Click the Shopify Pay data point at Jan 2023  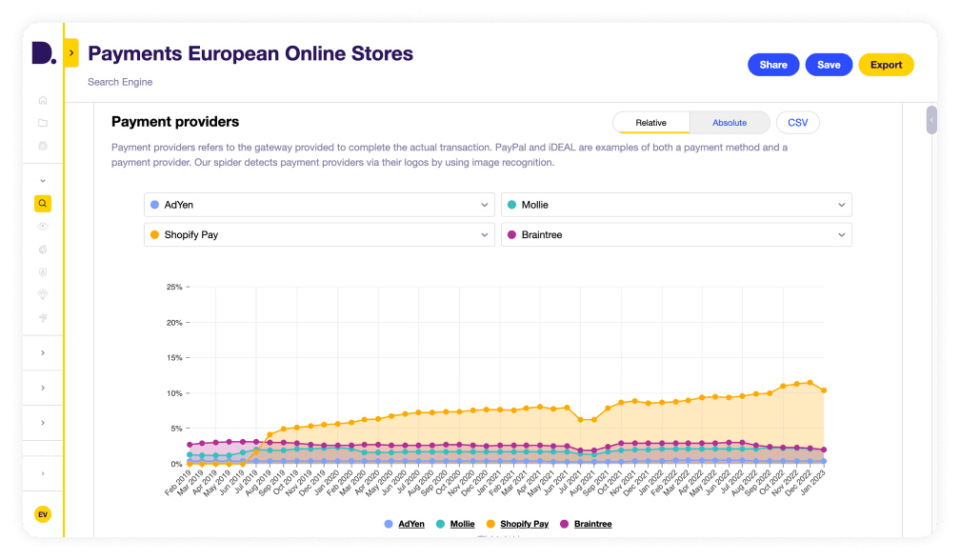[824, 390]
